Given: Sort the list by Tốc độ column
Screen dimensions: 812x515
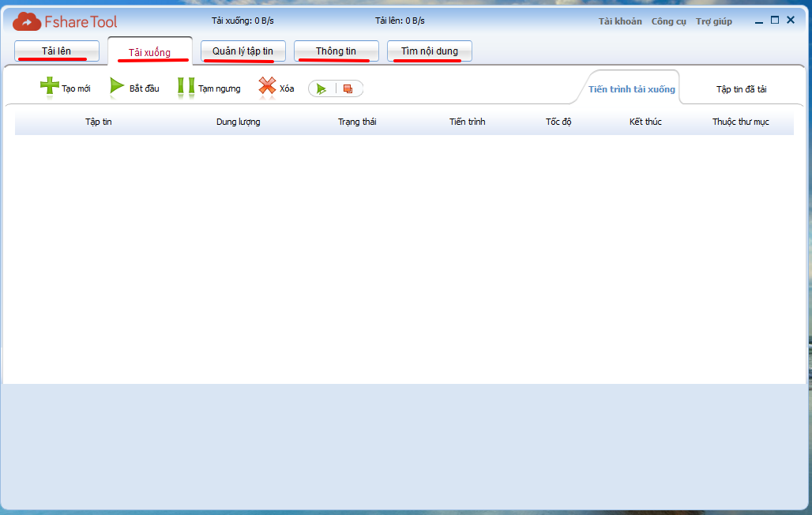Looking at the screenshot, I should [558, 122].
